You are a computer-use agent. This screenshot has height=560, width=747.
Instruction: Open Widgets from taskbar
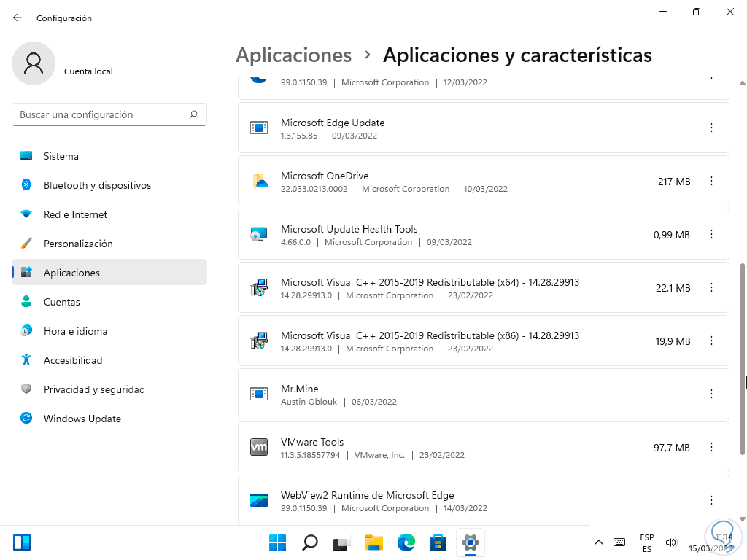[22, 542]
